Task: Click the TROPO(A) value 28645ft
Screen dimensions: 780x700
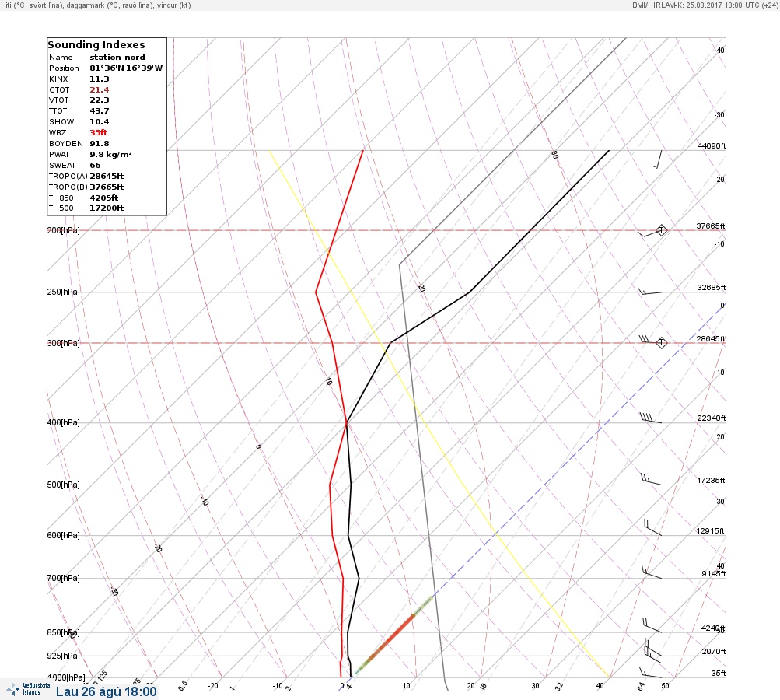Action: click(107, 176)
